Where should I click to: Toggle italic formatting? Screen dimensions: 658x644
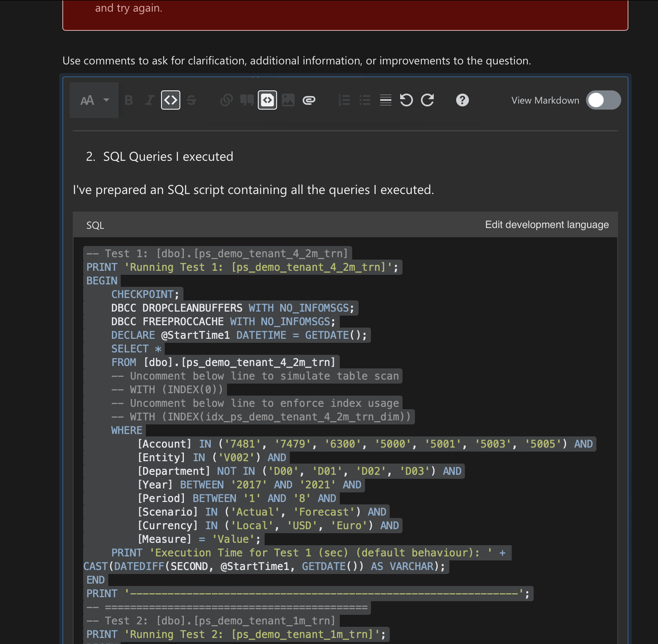pos(150,100)
